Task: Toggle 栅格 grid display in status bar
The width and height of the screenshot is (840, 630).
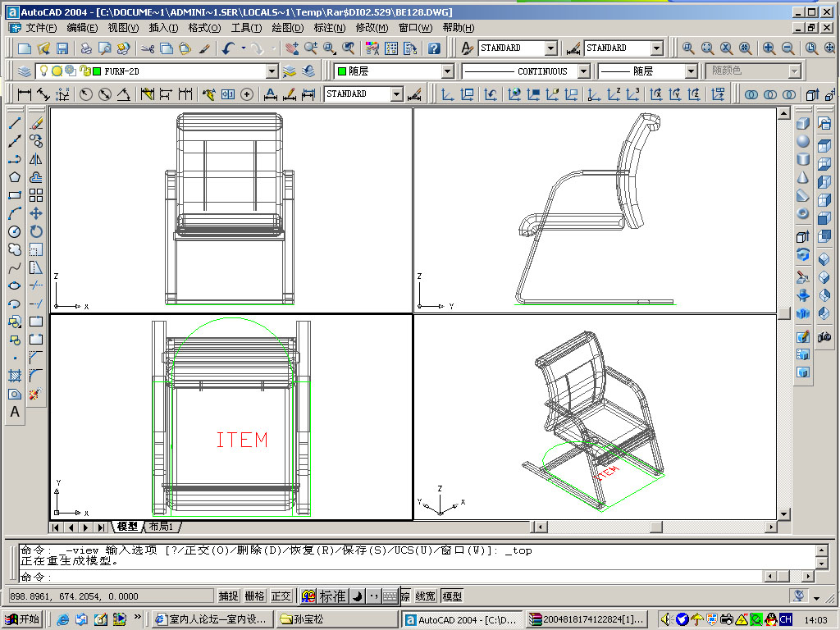Action: tap(254, 596)
